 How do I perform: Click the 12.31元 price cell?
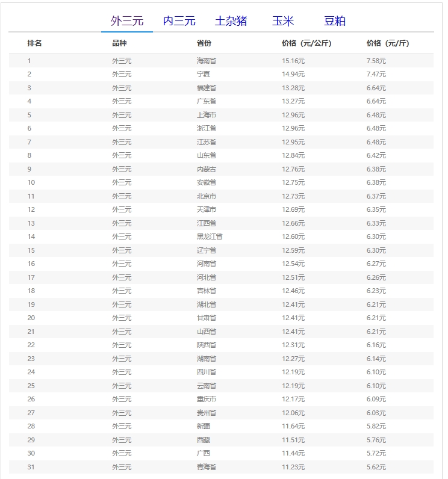point(293,345)
